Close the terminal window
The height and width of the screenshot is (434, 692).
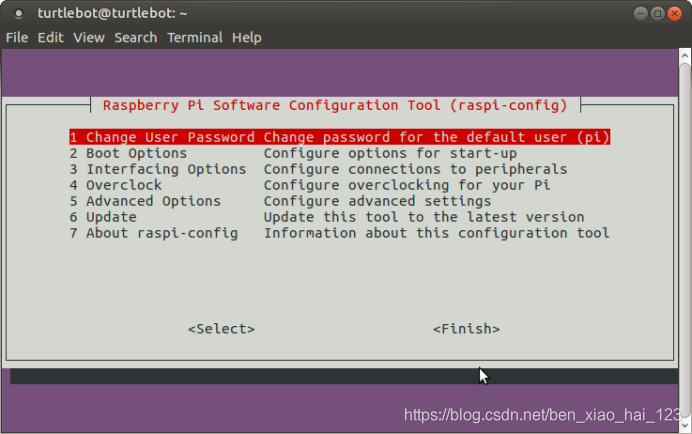pos(674,14)
